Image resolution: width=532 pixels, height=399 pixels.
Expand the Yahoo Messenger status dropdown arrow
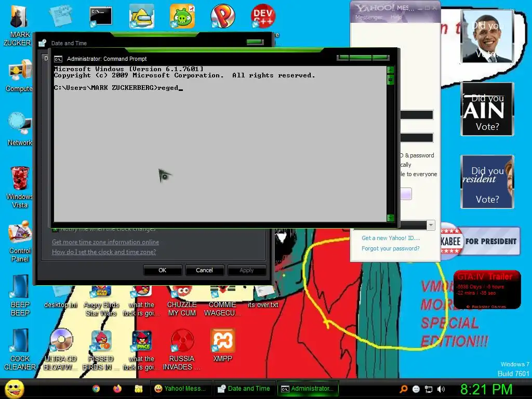pos(431,225)
